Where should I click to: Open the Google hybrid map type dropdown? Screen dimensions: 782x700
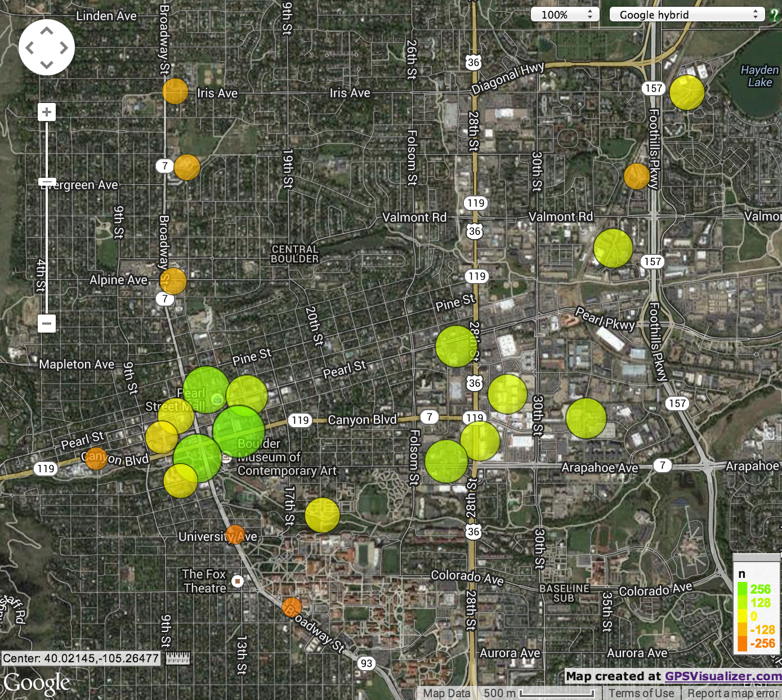click(687, 15)
